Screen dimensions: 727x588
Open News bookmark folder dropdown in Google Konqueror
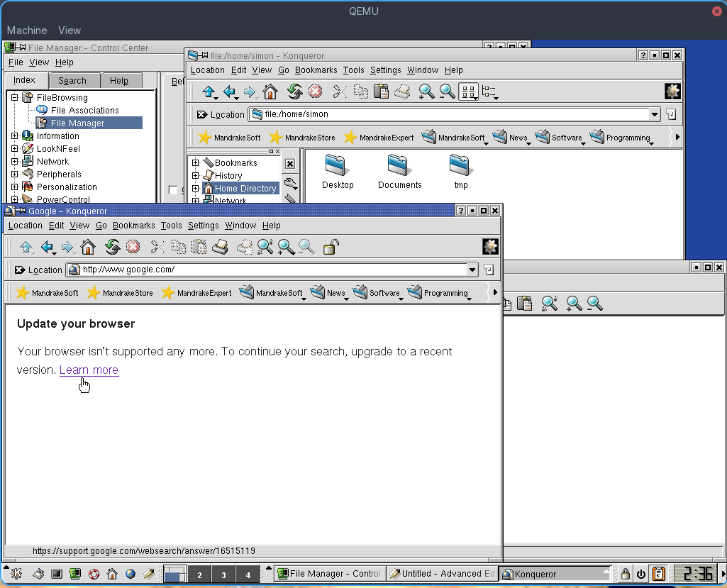pyautogui.click(x=328, y=293)
